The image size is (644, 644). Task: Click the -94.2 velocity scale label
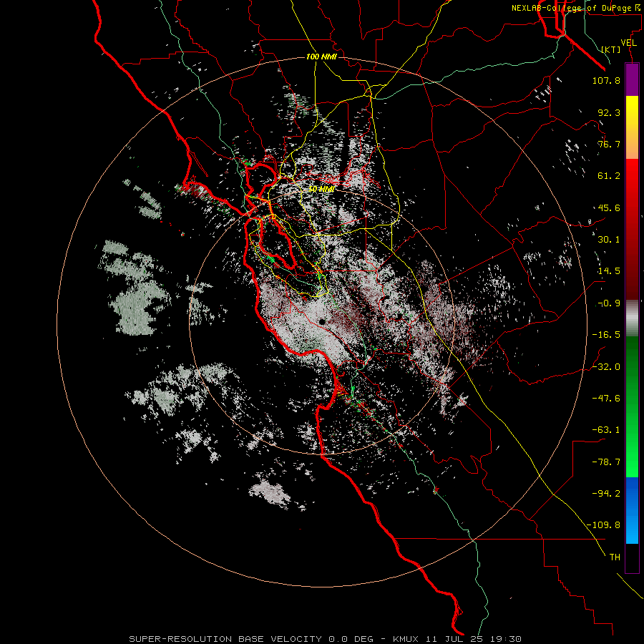pyautogui.click(x=606, y=494)
